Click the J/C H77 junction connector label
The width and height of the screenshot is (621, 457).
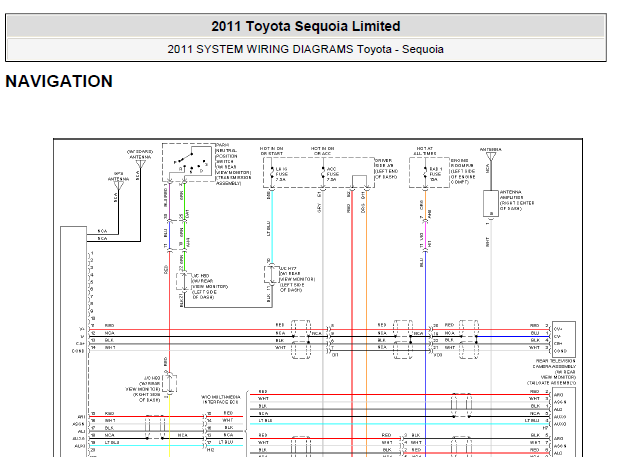click(297, 279)
